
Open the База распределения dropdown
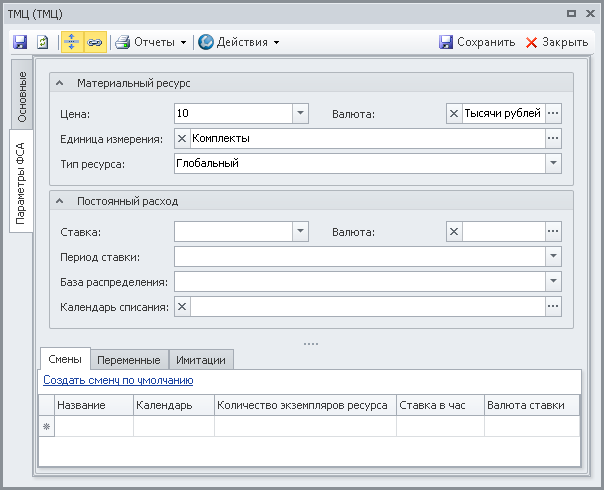(x=553, y=281)
